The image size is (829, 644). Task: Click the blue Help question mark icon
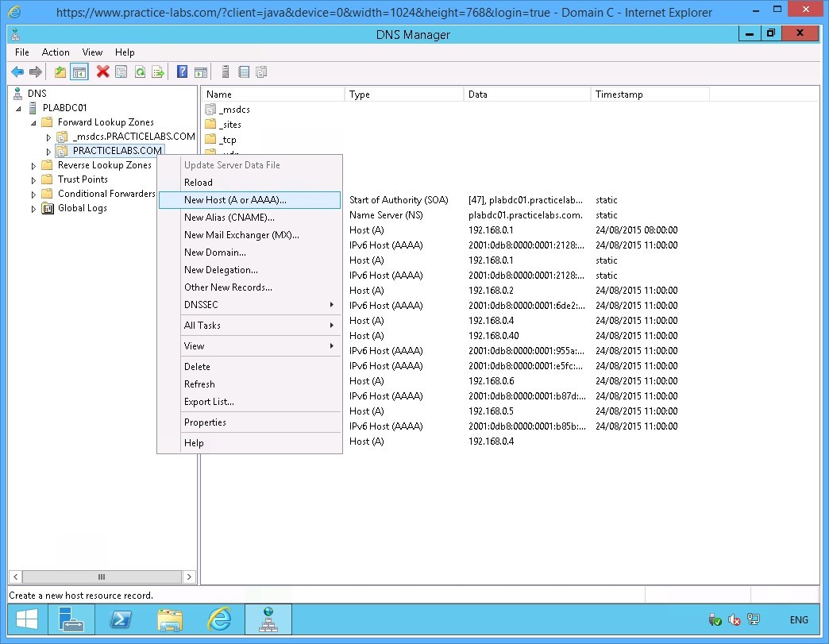tap(182, 72)
